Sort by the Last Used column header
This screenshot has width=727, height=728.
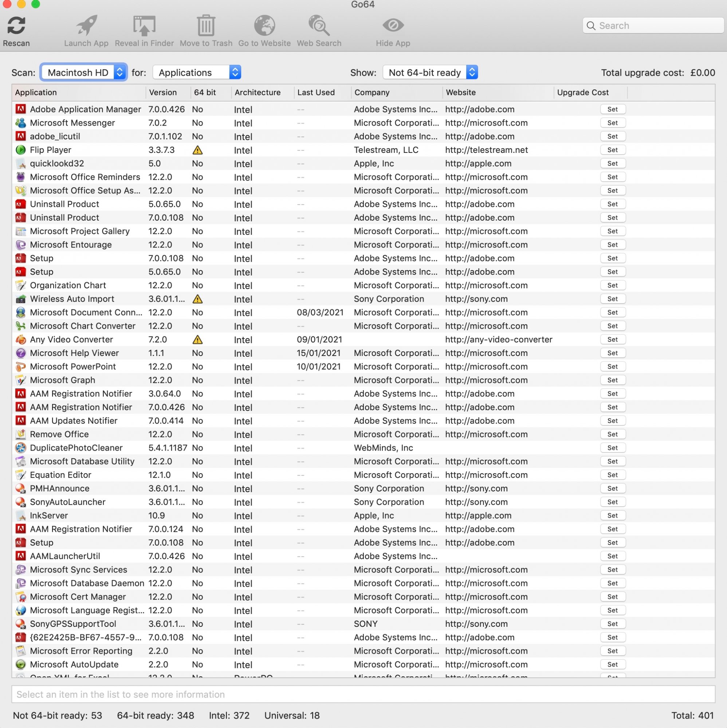pyautogui.click(x=323, y=93)
